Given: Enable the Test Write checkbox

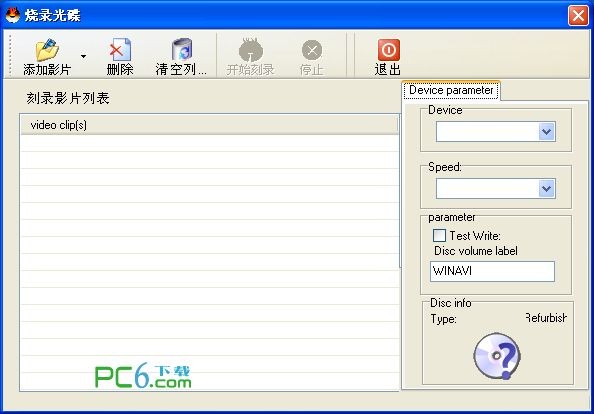Looking at the screenshot, I should (x=439, y=235).
